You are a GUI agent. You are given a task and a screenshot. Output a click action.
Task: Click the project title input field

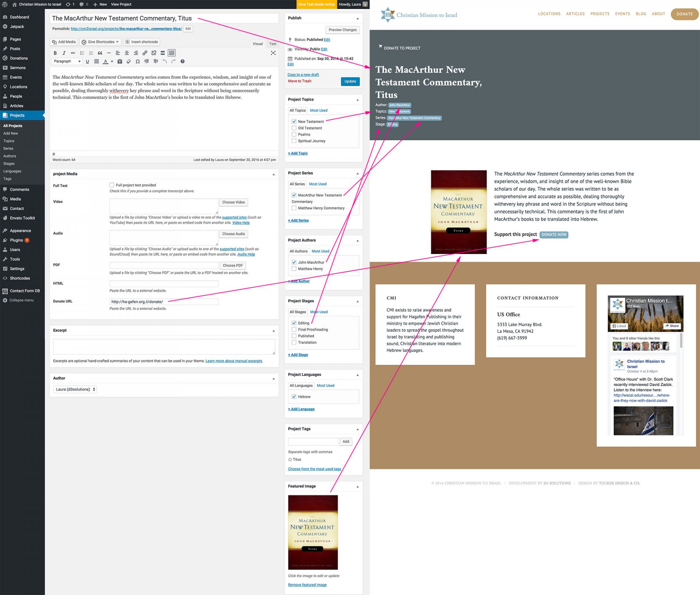tap(164, 19)
